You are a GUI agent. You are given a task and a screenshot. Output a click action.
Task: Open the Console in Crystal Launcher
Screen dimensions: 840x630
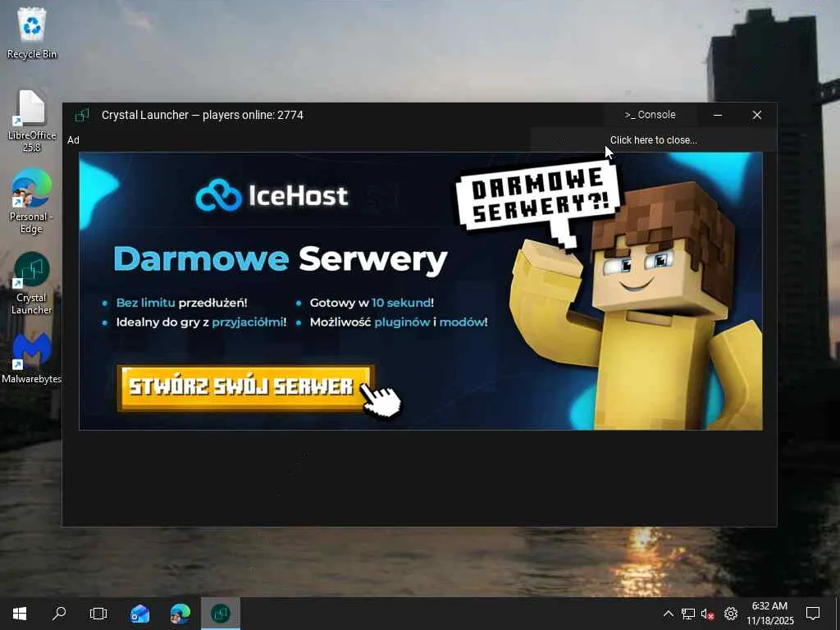pos(650,115)
